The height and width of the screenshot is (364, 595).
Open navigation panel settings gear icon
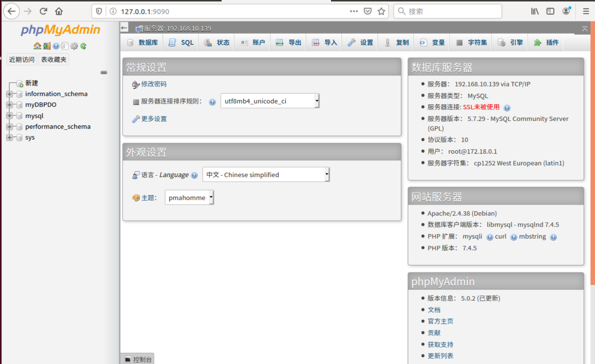[x=74, y=46]
